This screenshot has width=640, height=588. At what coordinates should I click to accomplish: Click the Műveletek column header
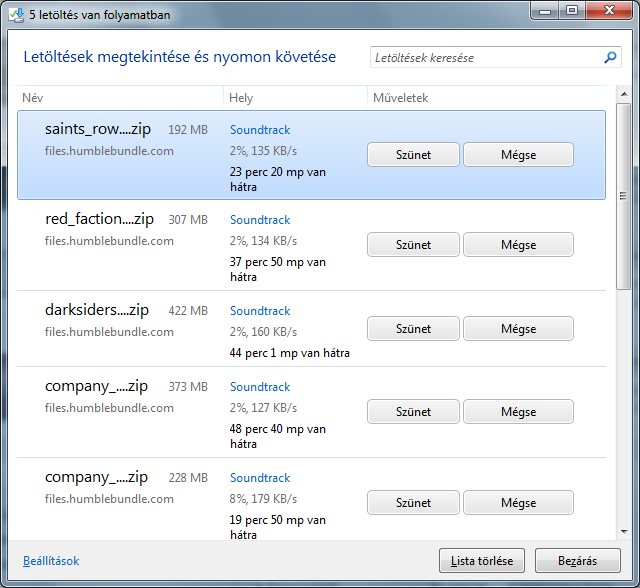(400, 98)
